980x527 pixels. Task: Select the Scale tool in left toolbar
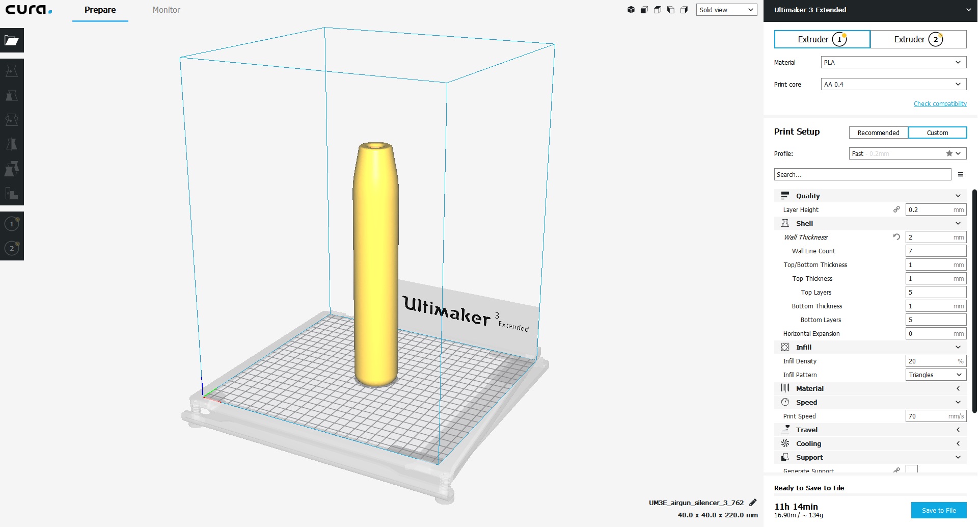click(x=12, y=95)
